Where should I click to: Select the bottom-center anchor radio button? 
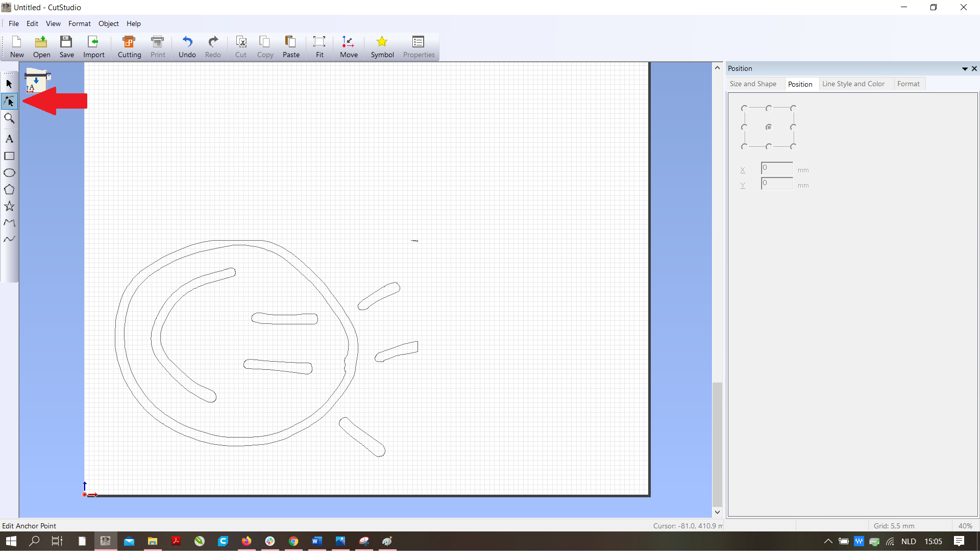pos(769,147)
